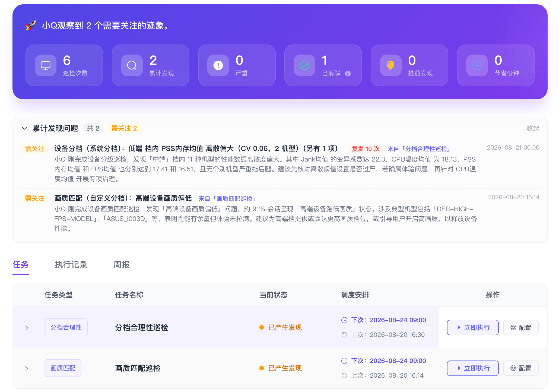Image resolution: width=559 pixels, height=392 pixels.
Task: Click the 分档合理性巡检 task name
Action: coord(142,328)
